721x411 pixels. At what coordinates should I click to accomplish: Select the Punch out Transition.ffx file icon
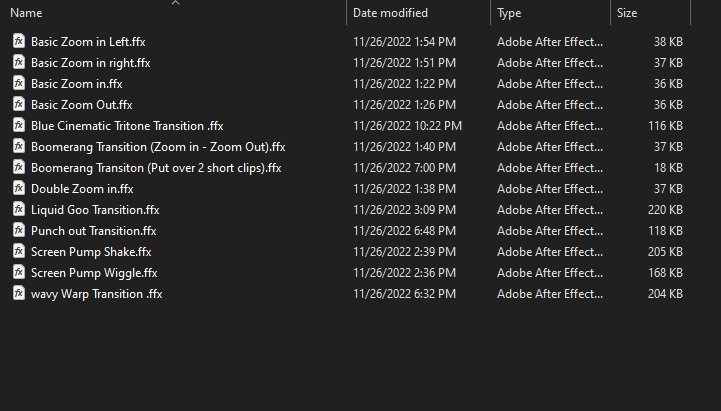(x=19, y=230)
